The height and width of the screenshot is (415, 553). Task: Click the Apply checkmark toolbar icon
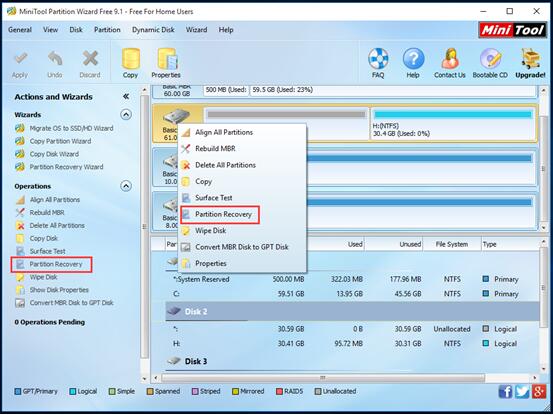(x=20, y=64)
